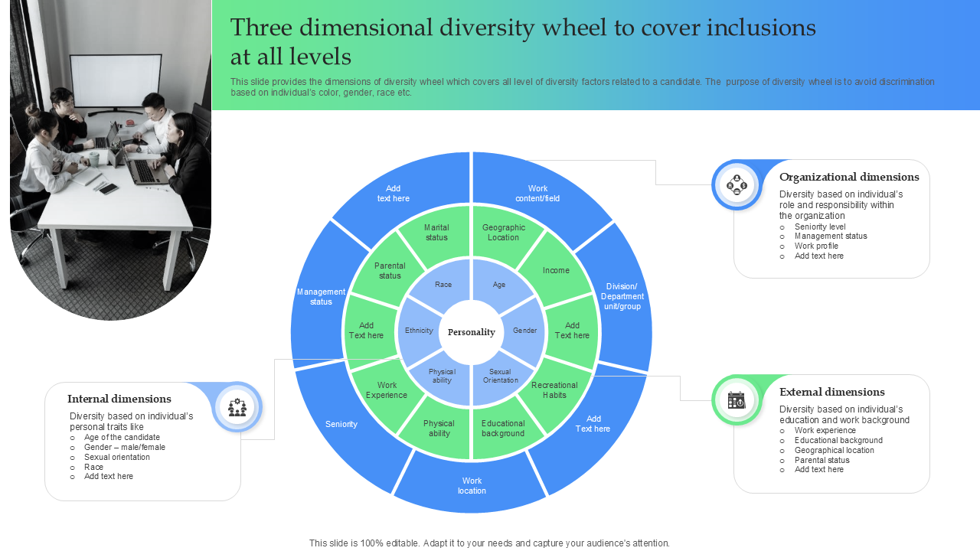Screen dimensions: 980x551
Task: Click the Work content/field blue segment
Action: tap(537, 194)
